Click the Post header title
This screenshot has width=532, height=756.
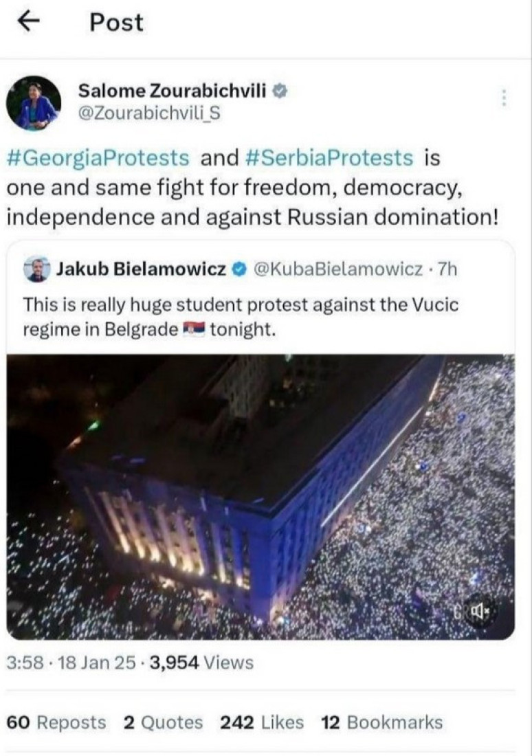click(115, 21)
